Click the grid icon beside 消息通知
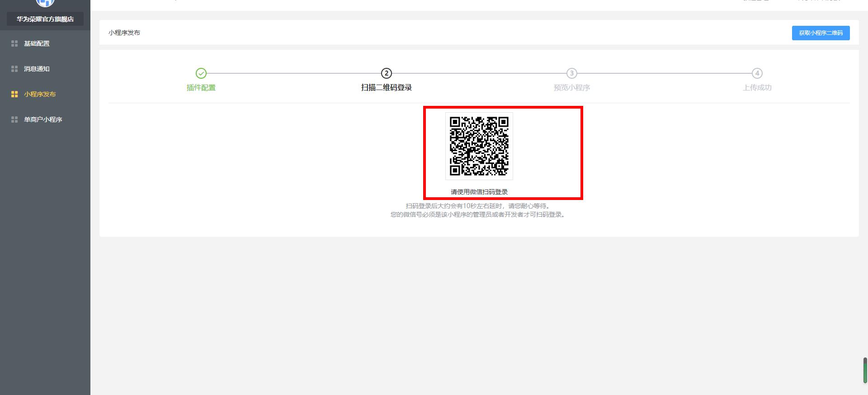 point(14,69)
